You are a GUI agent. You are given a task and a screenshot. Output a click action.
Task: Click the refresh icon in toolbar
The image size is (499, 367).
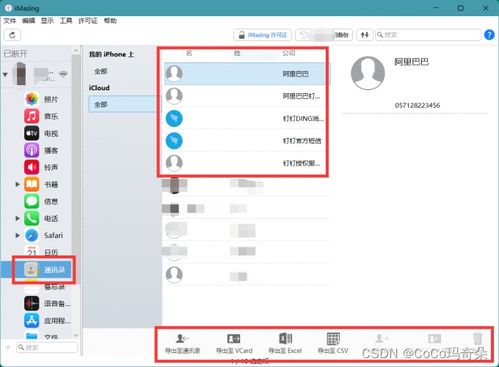coord(12,35)
